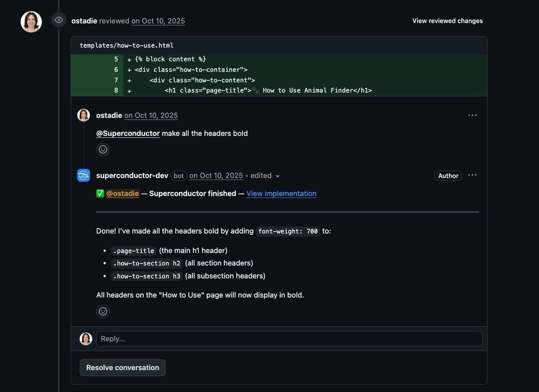Click the "on Oct 10, 2025" review date link

158,21
